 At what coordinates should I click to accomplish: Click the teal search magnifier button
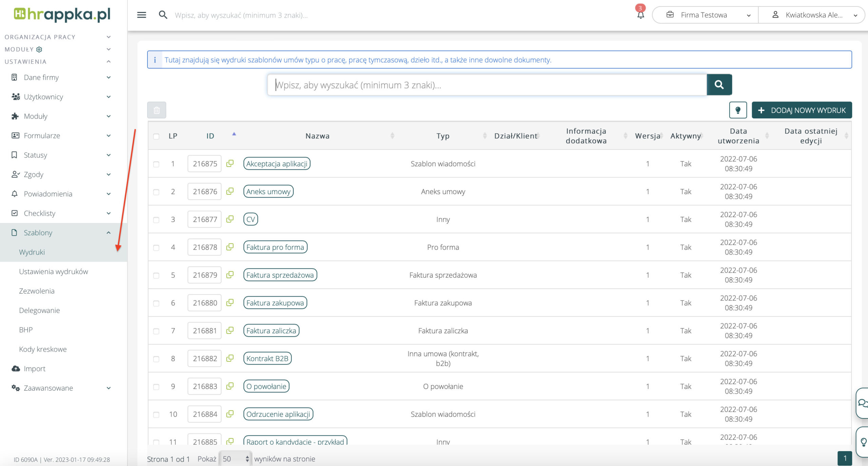719,85
